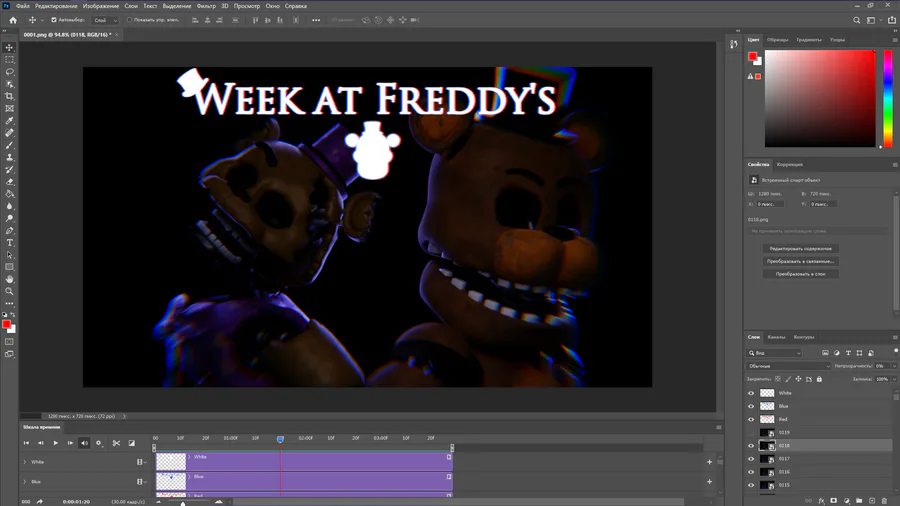This screenshot has height=506, width=900.
Task: Click Преобразовать в слои button
Action: tap(800, 274)
